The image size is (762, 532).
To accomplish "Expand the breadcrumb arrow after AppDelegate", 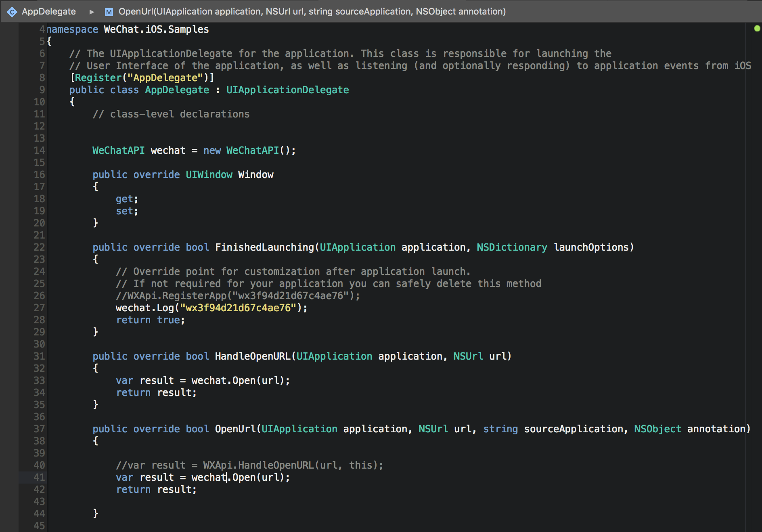I will click(x=92, y=12).
